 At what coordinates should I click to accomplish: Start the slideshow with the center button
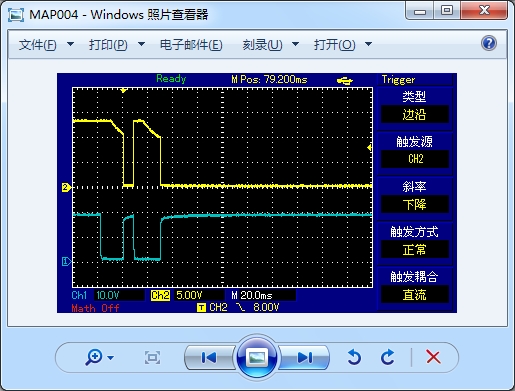click(257, 358)
